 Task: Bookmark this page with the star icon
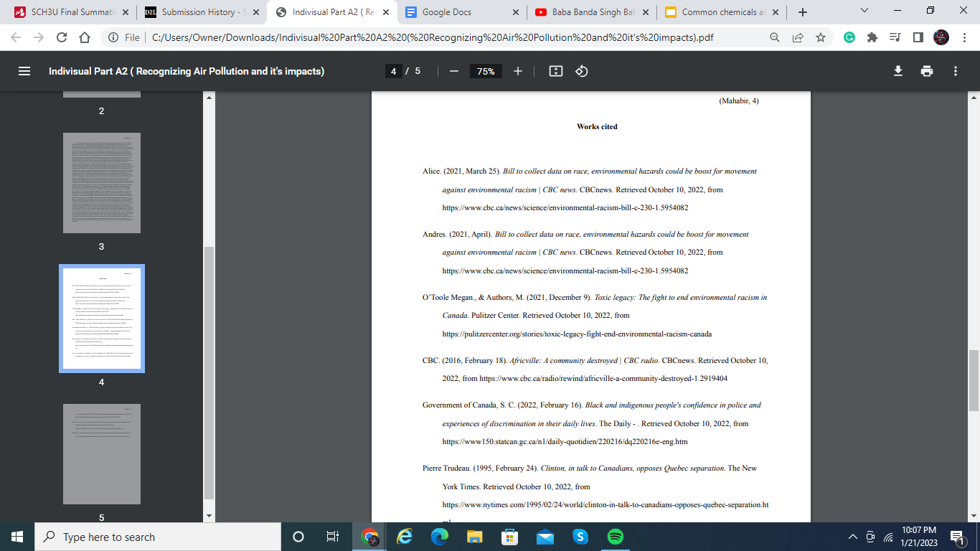coord(821,37)
